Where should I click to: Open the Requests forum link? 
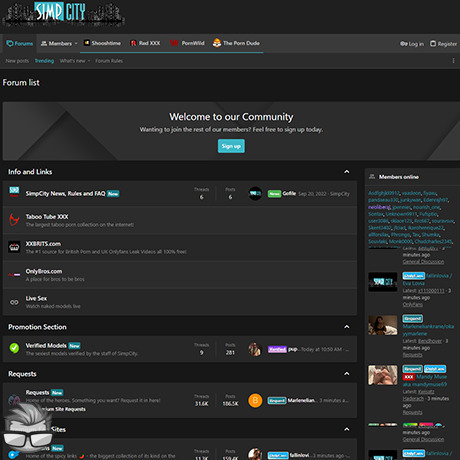point(37,392)
